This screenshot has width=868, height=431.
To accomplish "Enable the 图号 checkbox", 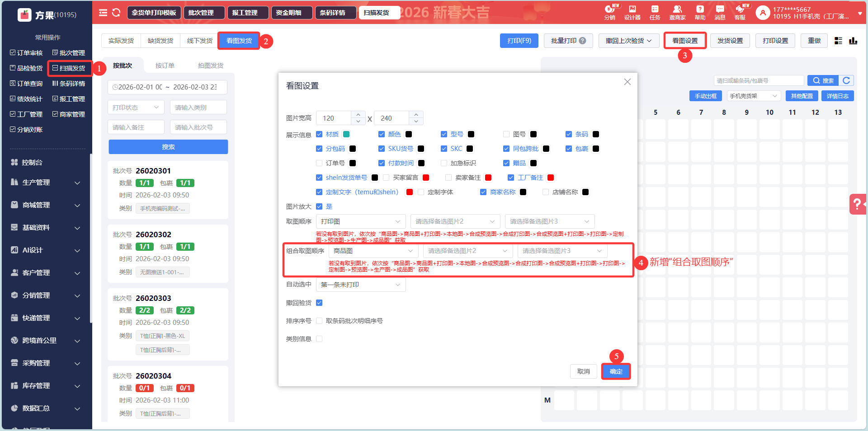I will point(506,134).
